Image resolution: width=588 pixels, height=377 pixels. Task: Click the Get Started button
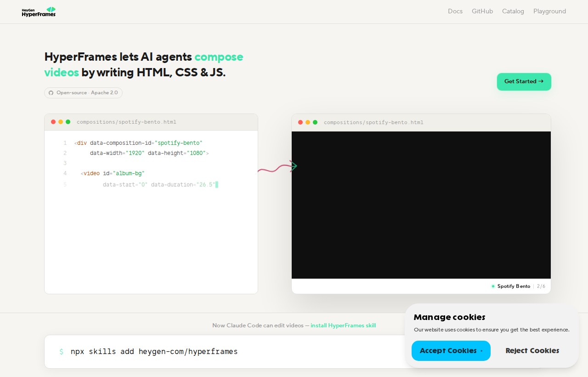(x=524, y=81)
